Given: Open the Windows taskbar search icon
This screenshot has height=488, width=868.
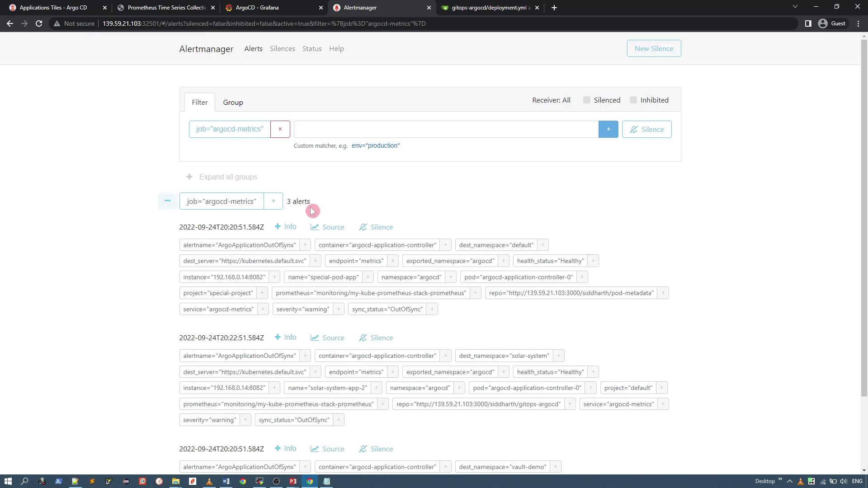Looking at the screenshot, I should (25, 481).
